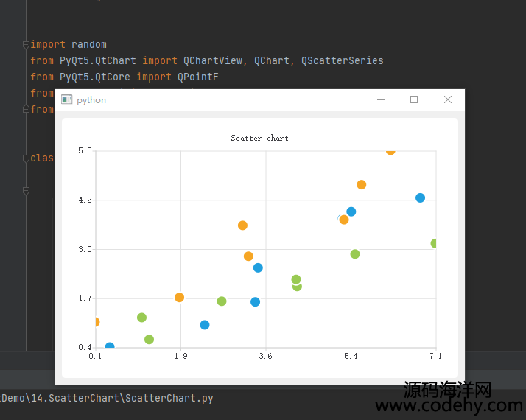Click the topmost orange scatter point
Image resolution: width=526 pixels, height=420 pixels.
390,150
